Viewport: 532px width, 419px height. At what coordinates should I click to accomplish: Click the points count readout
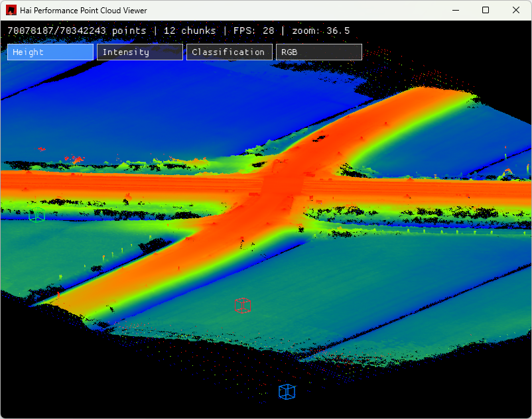click(76, 30)
